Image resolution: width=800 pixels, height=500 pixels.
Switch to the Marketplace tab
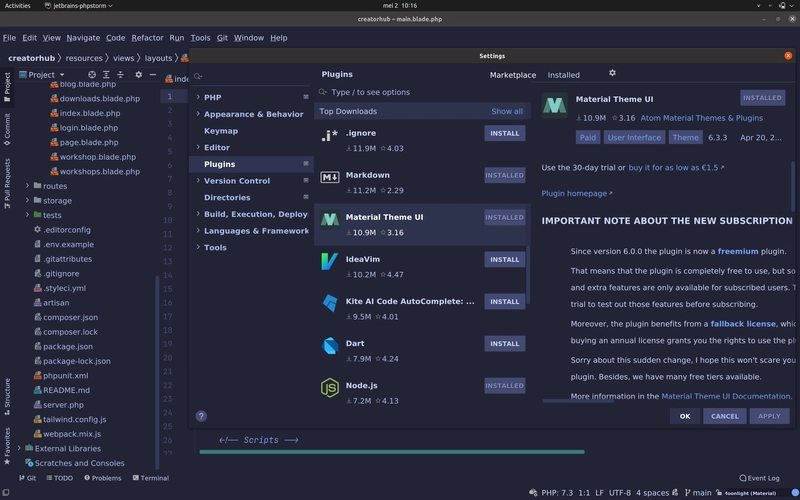pyautogui.click(x=513, y=75)
